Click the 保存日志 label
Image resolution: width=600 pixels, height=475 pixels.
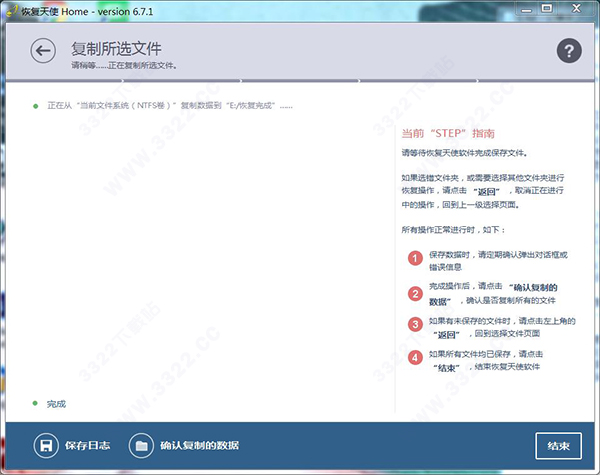[87, 446]
